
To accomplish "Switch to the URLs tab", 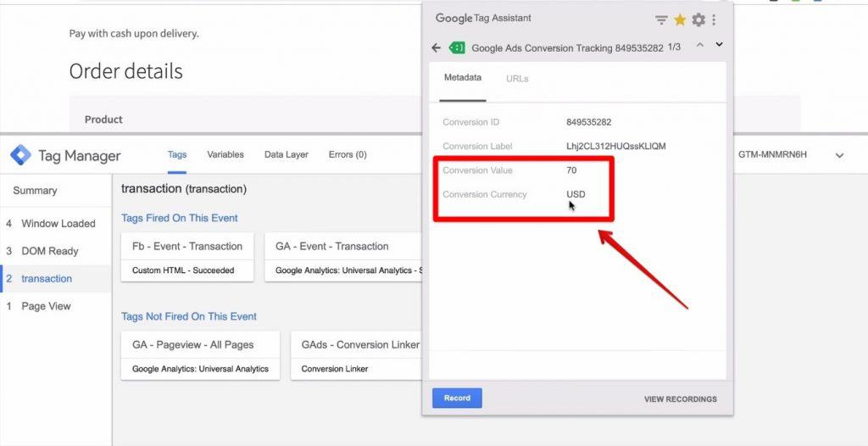I will pyautogui.click(x=517, y=79).
